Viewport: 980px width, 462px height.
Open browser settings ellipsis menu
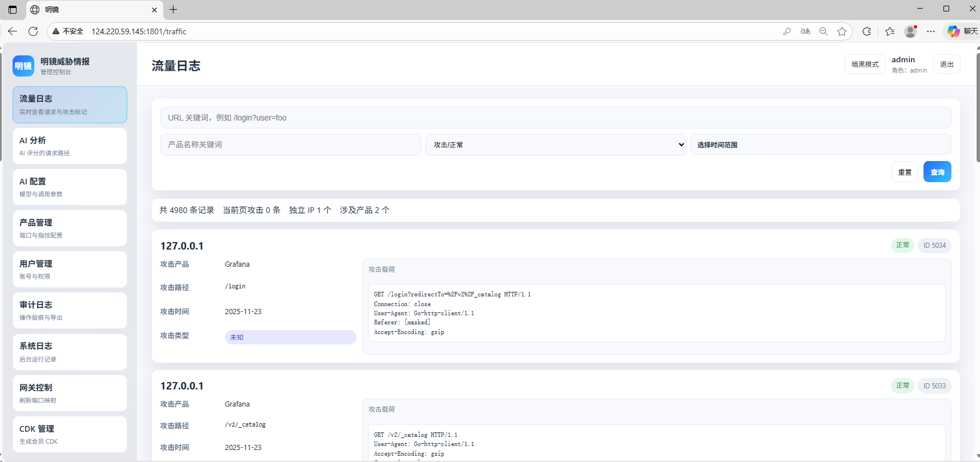pyautogui.click(x=931, y=31)
